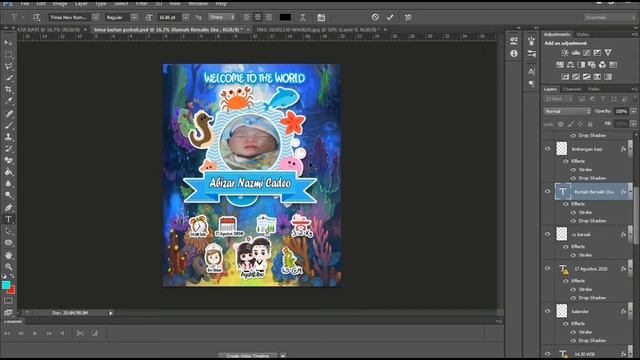Image resolution: width=640 pixels, height=360 pixels.
Task: Hide the '14.30 WIB' text layer
Action: (x=547, y=354)
